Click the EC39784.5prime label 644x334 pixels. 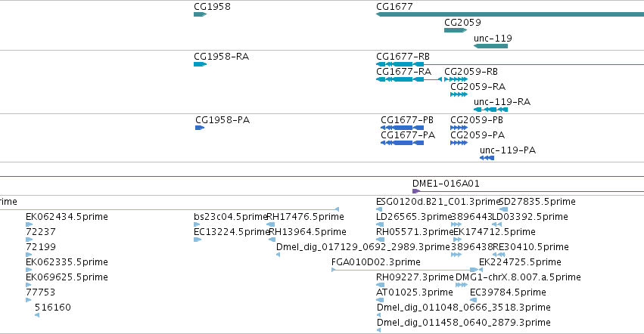pos(508,293)
